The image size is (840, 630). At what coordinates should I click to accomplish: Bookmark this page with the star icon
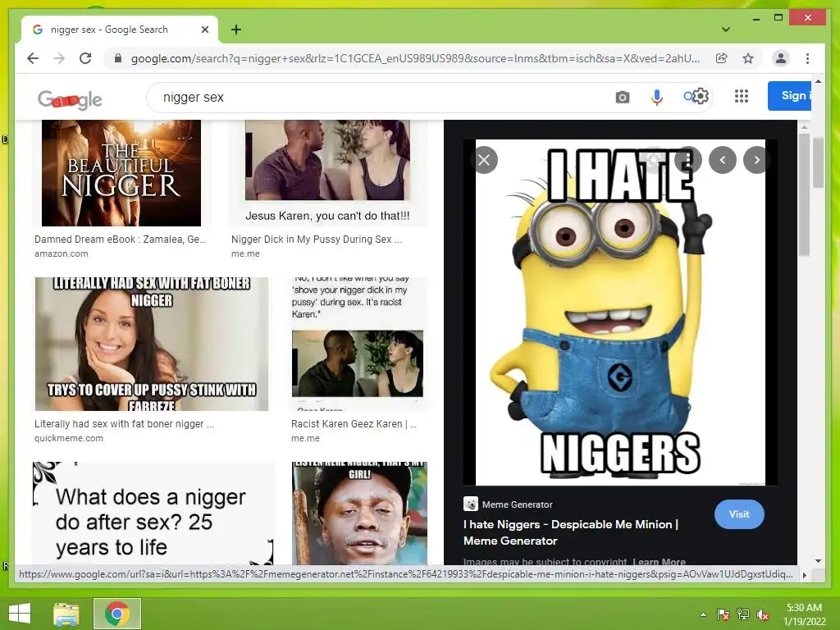(748, 58)
